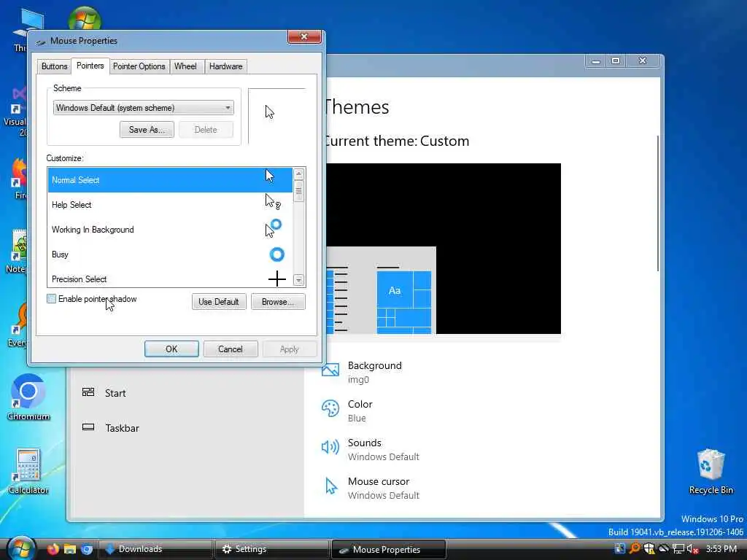Click the Start orb on taskbar
Screen dimensions: 747x560
click(21, 548)
